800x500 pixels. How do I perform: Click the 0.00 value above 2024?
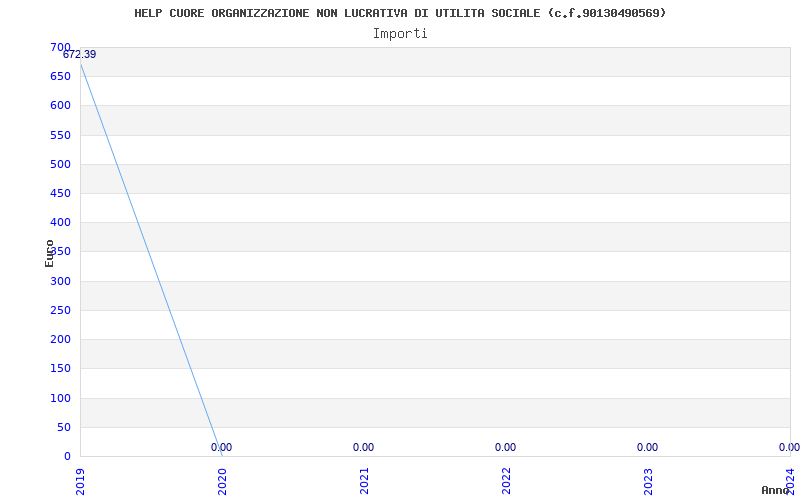tap(789, 447)
